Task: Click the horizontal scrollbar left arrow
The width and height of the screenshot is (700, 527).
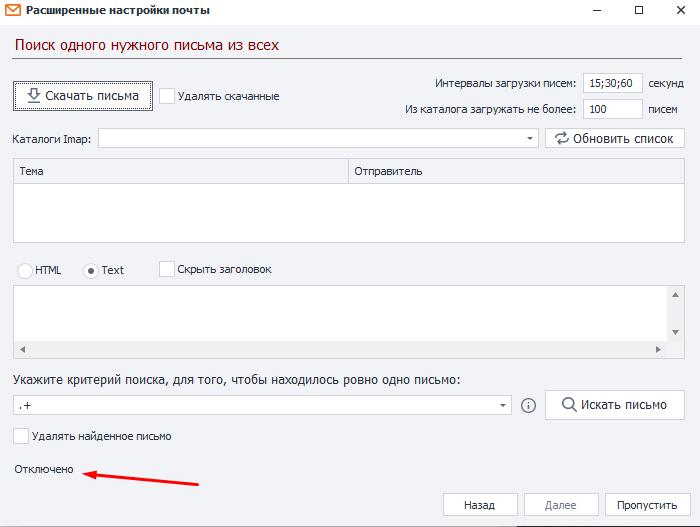Action: [x=22, y=349]
